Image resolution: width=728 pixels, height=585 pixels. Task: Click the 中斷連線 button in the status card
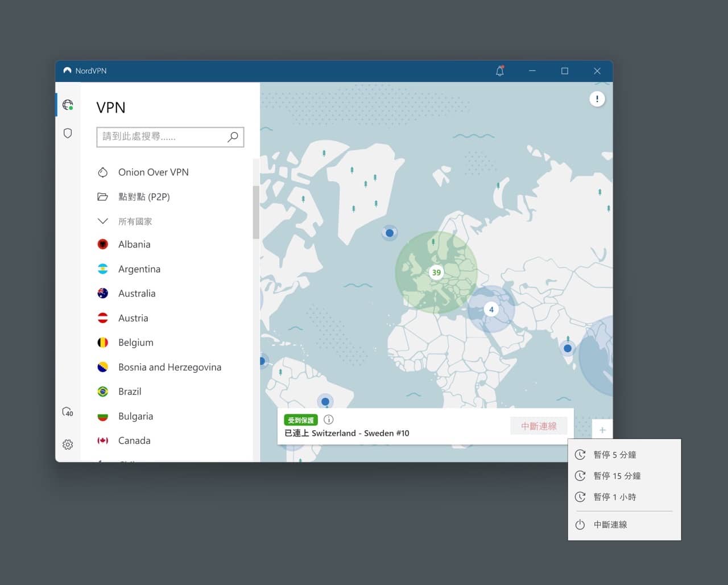tap(539, 426)
